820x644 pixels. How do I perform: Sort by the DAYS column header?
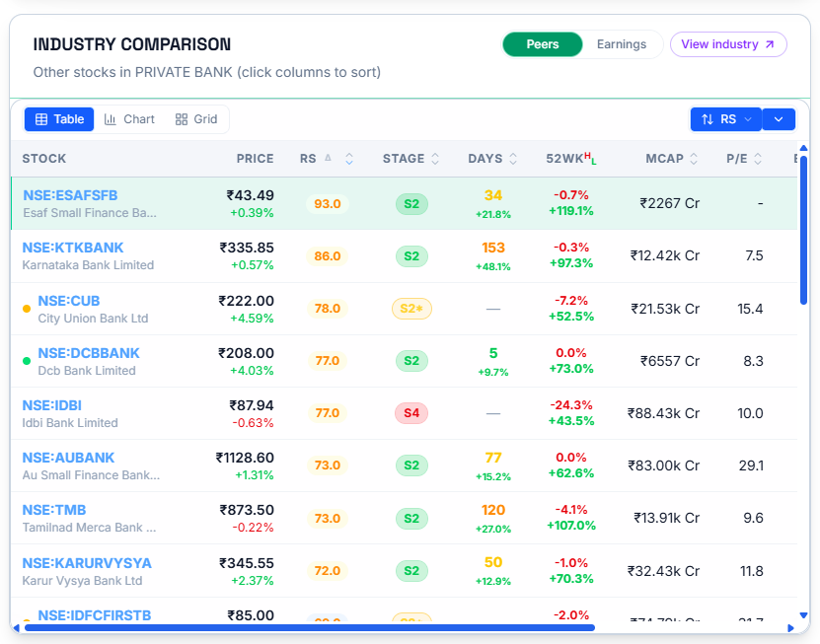pyautogui.click(x=492, y=159)
